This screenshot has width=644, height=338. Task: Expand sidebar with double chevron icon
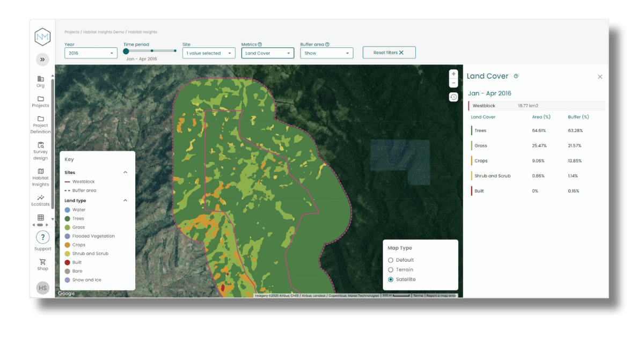[x=42, y=59]
